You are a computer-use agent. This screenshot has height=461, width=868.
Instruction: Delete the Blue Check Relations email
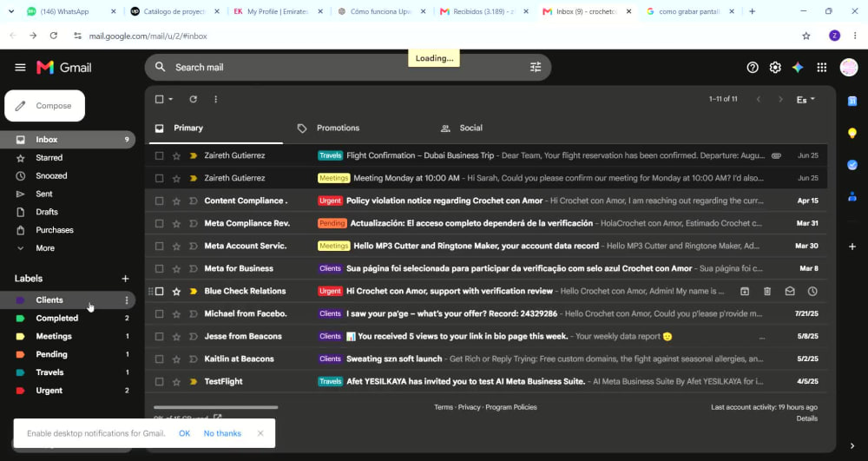767,291
